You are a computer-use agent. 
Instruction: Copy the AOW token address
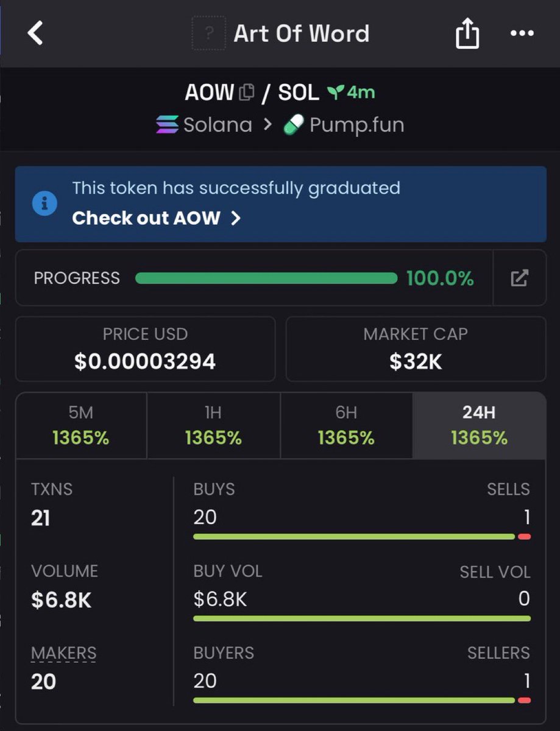pyautogui.click(x=247, y=93)
